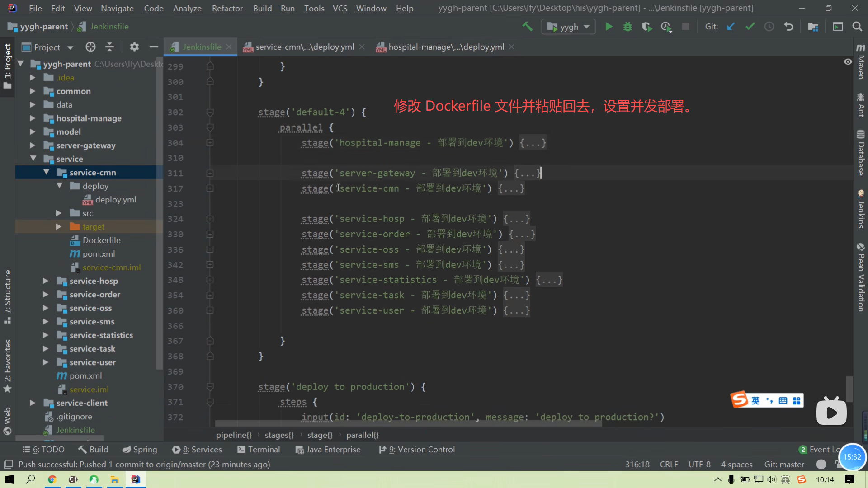Toggle tool window bars at bottom-left
The image size is (868, 488).
pos(8,465)
